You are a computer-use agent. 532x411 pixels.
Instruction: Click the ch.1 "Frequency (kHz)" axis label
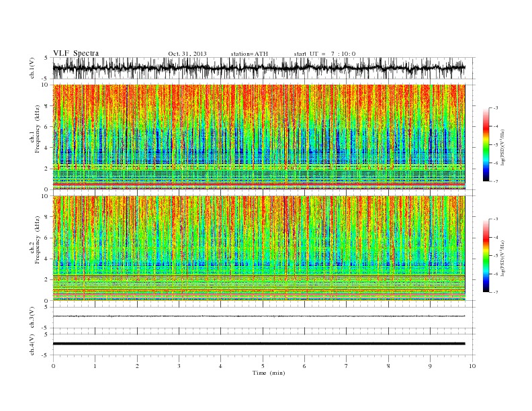point(37,129)
